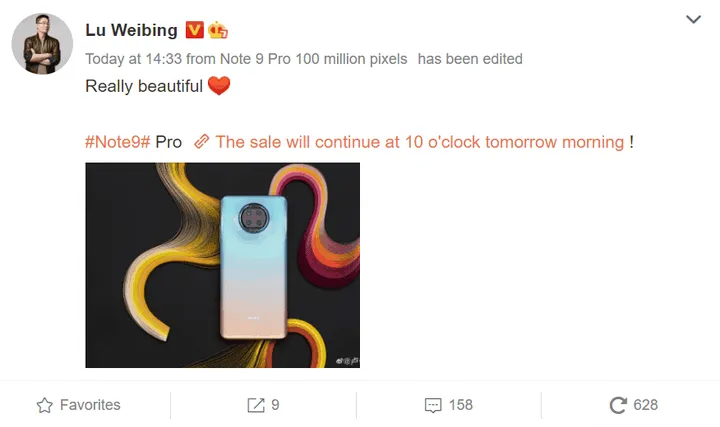Click the repost count 9
The width and height of the screenshot is (720, 427).
[x=275, y=405]
